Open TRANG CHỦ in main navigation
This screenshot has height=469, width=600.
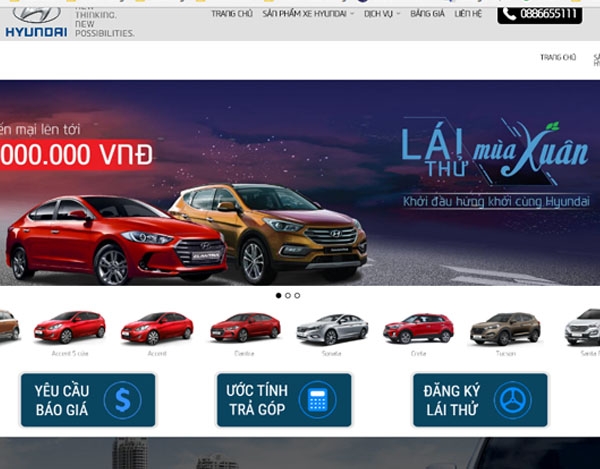(232, 14)
